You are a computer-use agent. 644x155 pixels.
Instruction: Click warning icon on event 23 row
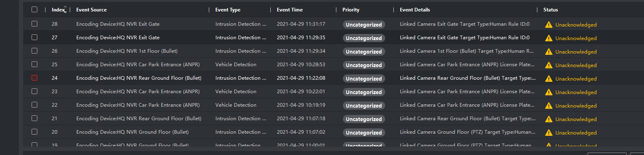[548, 92]
